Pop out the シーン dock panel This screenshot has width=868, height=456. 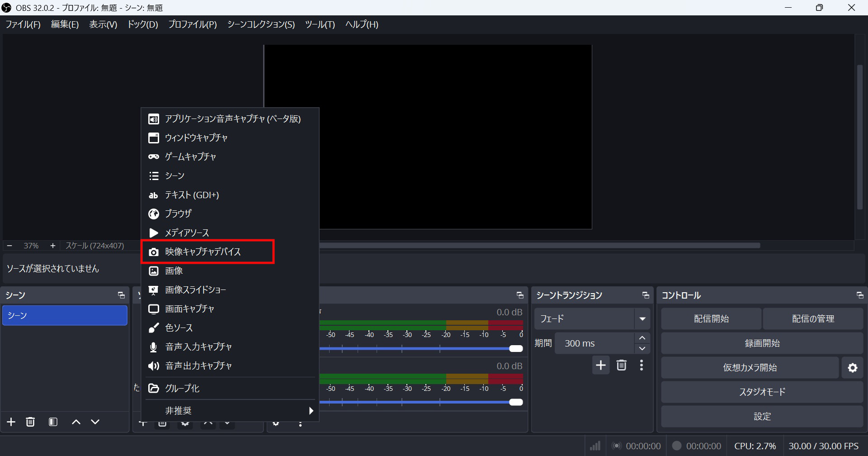(121, 295)
